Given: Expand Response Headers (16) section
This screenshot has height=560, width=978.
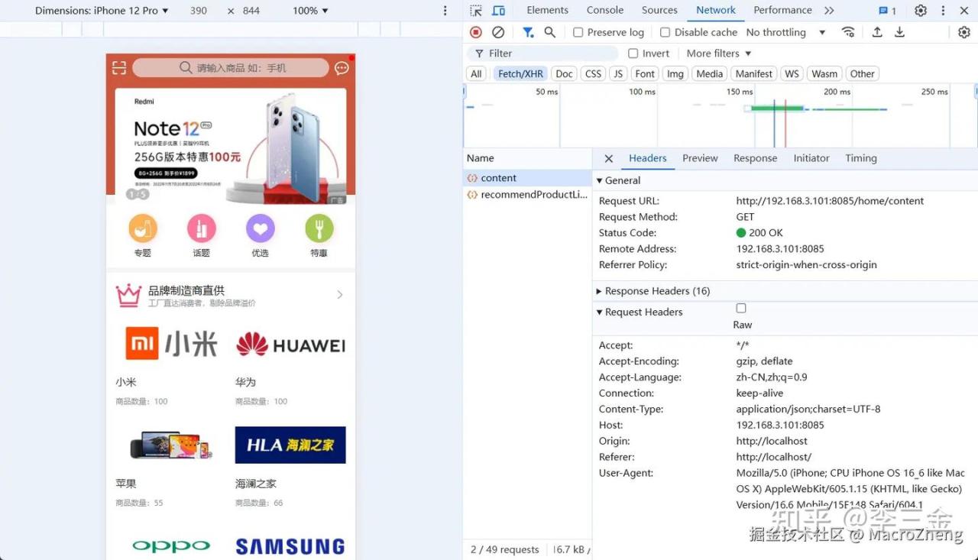Looking at the screenshot, I should click(x=653, y=291).
